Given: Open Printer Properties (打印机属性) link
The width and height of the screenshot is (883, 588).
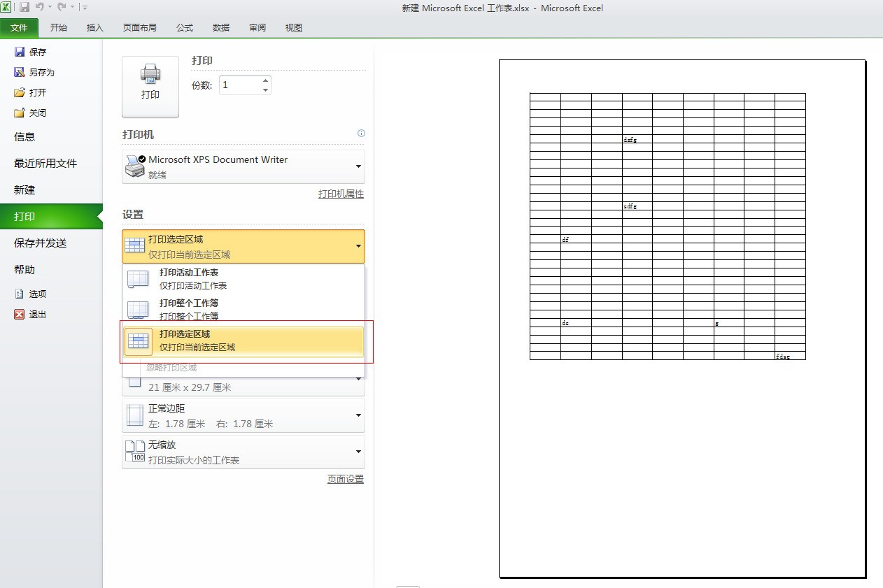Looking at the screenshot, I should pos(341,194).
